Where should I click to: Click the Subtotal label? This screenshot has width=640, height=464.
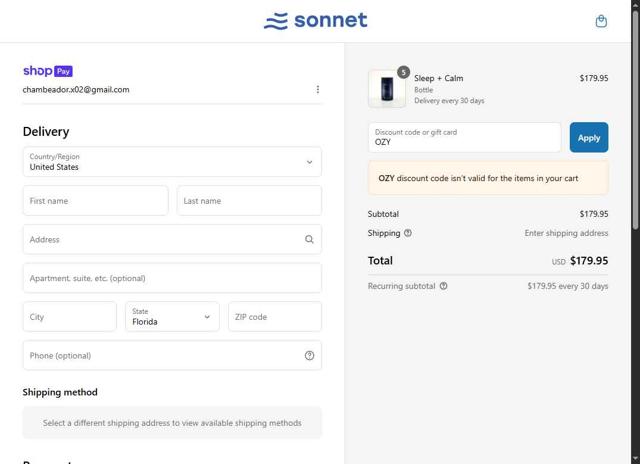pos(383,214)
